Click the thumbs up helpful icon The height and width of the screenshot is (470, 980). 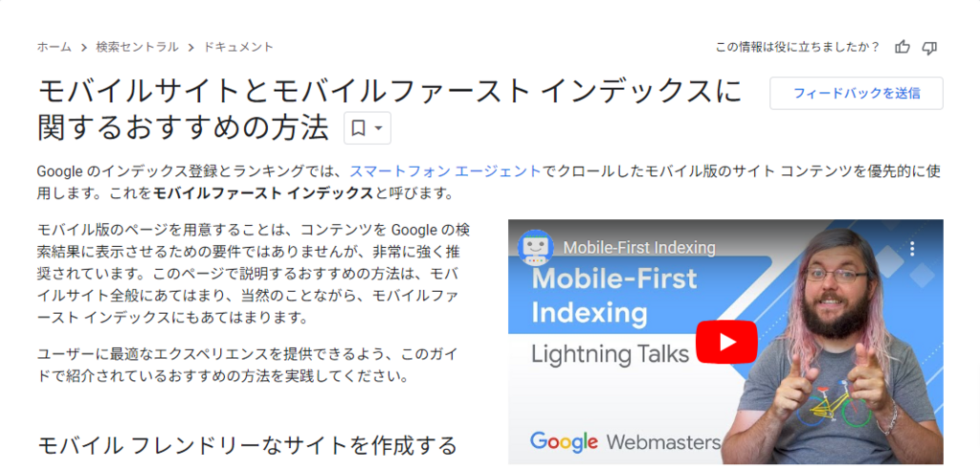point(902,47)
